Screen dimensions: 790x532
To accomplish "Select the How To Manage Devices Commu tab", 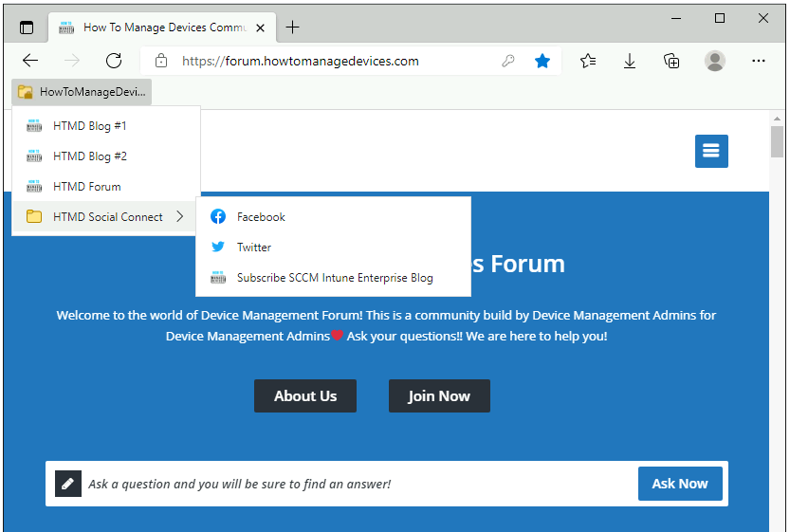I will tap(162, 28).
